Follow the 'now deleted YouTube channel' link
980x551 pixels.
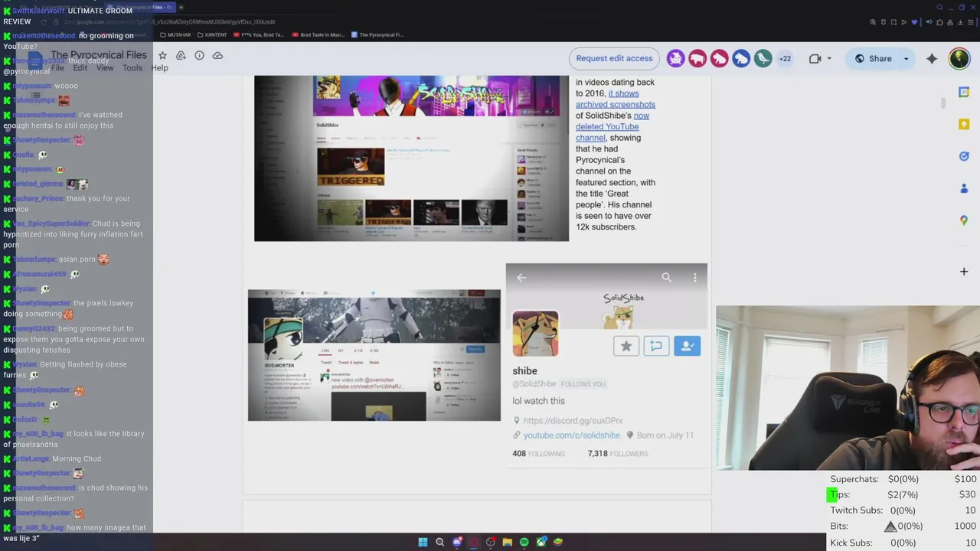pos(612,126)
